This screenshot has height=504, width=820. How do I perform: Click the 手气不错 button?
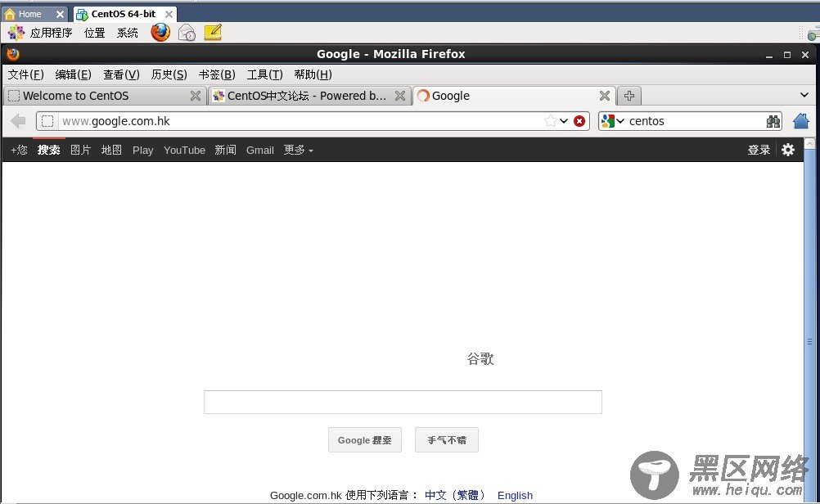447,440
